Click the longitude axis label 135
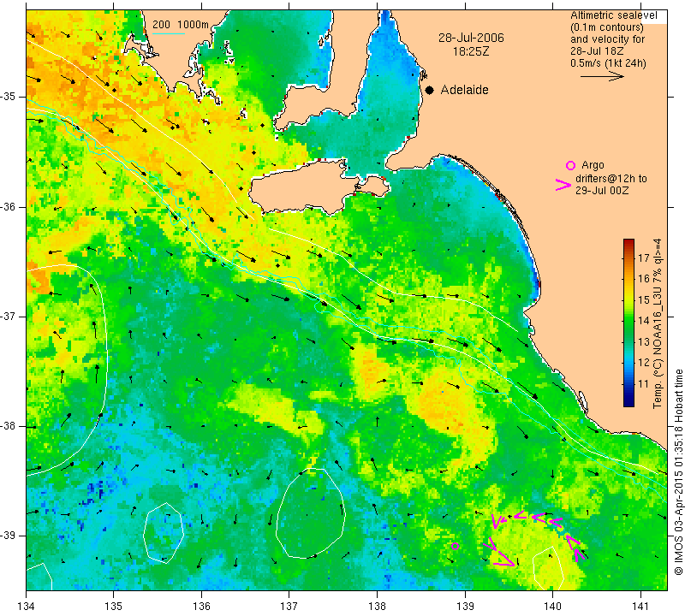This screenshot has width=685, height=616. 114,607
